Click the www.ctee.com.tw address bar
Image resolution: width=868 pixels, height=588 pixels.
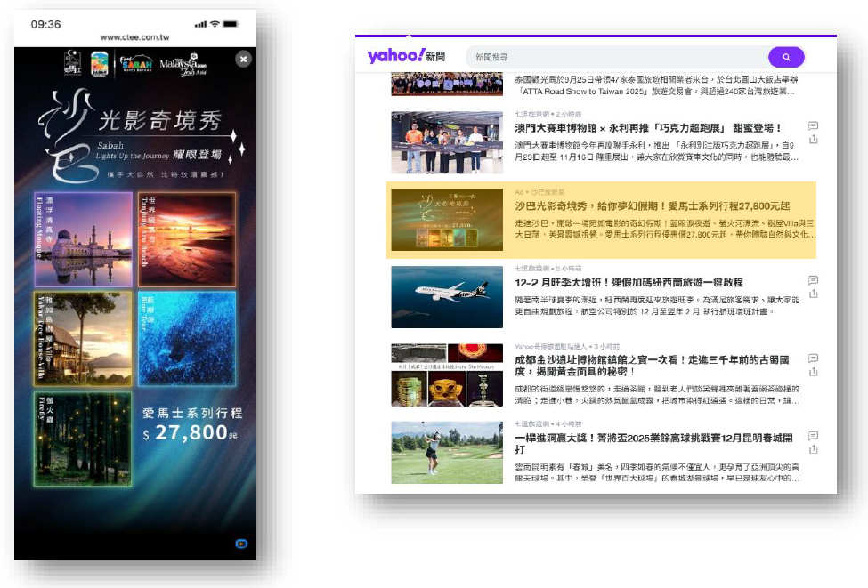pyautogui.click(x=135, y=38)
